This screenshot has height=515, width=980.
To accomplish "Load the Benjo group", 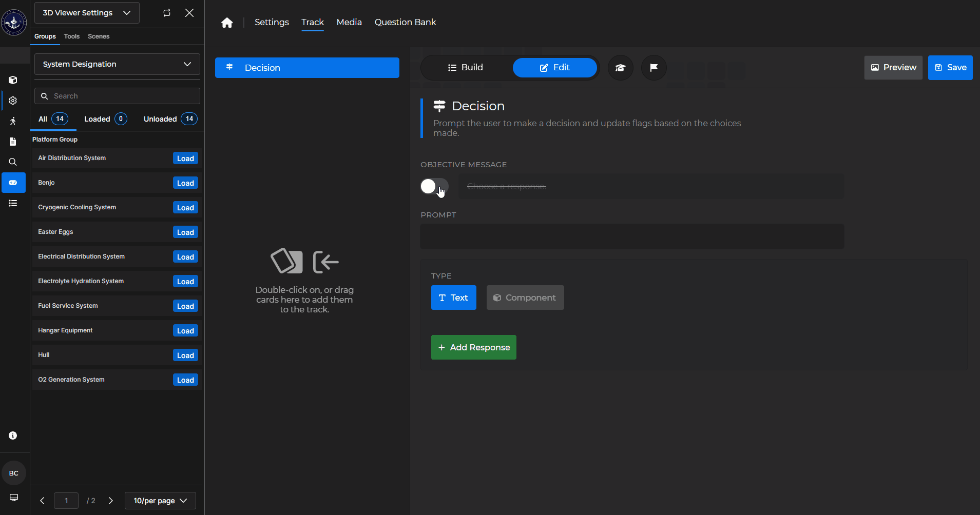I will click(185, 183).
